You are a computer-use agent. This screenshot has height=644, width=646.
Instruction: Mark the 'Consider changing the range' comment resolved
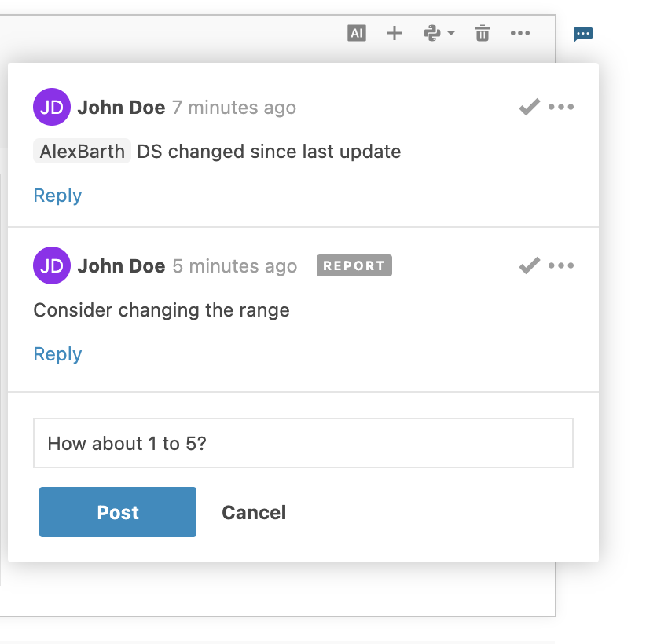click(x=529, y=265)
